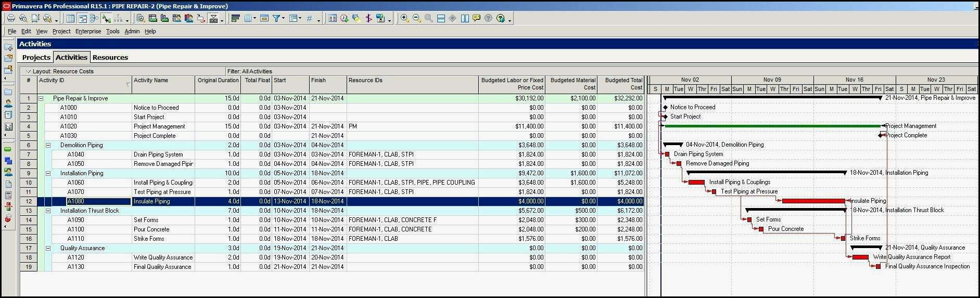Click the green Activities icon in sidebar

tap(8, 150)
